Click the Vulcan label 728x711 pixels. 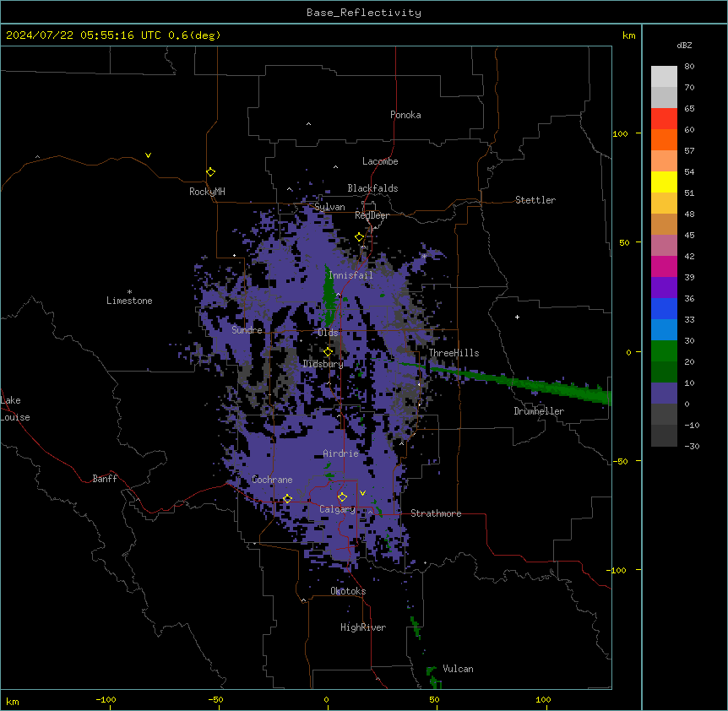(458, 669)
